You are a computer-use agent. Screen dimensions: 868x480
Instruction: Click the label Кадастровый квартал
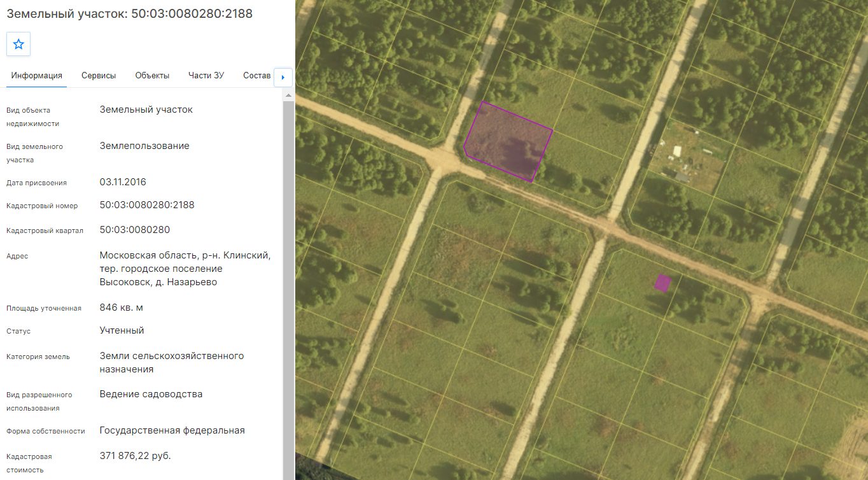(x=45, y=230)
